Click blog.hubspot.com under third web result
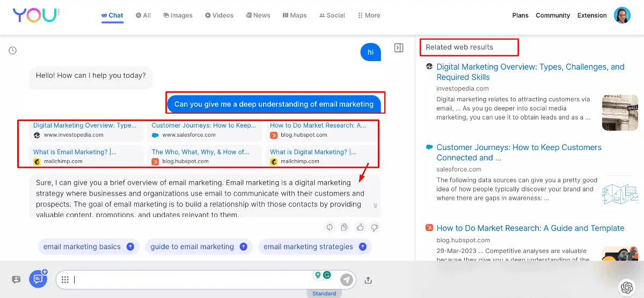644x298 pixels. coord(463,240)
